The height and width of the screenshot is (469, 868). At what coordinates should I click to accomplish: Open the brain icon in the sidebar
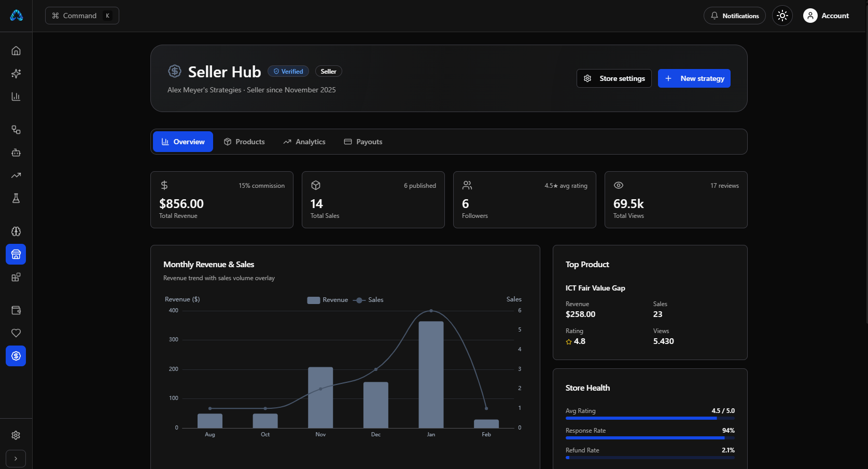tap(16, 231)
